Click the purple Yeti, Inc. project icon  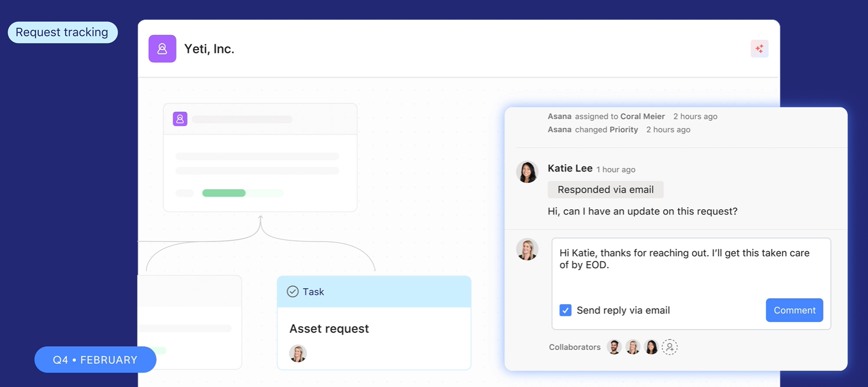point(162,49)
